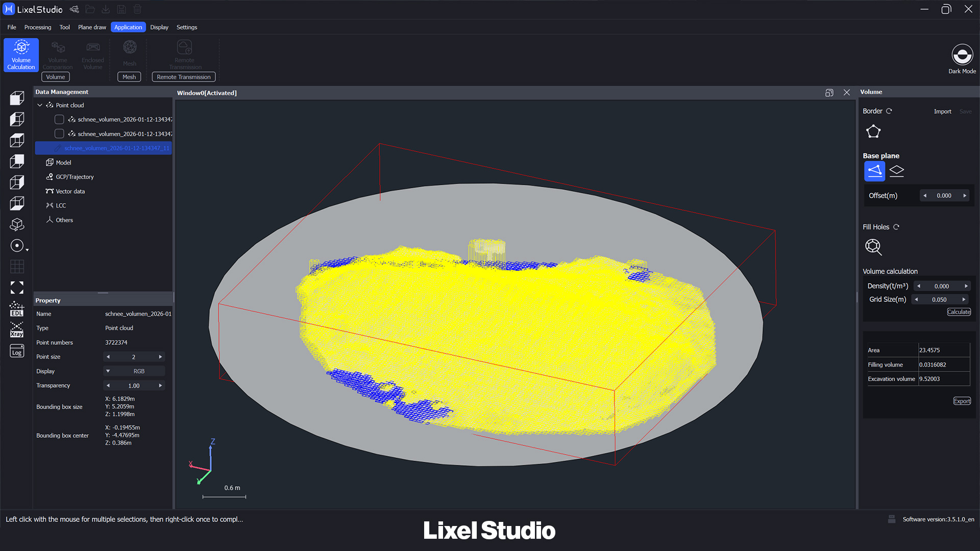Open the Log panel from the sidebar

coord(17,351)
